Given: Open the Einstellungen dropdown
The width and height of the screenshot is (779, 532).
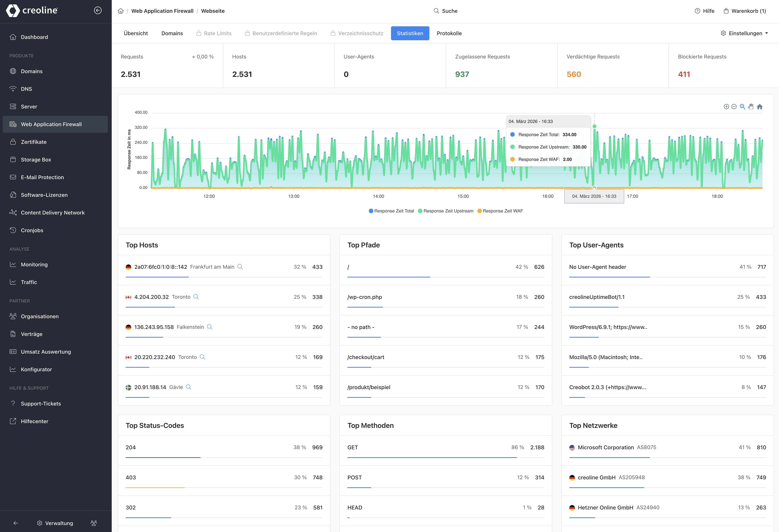Looking at the screenshot, I should pos(744,33).
